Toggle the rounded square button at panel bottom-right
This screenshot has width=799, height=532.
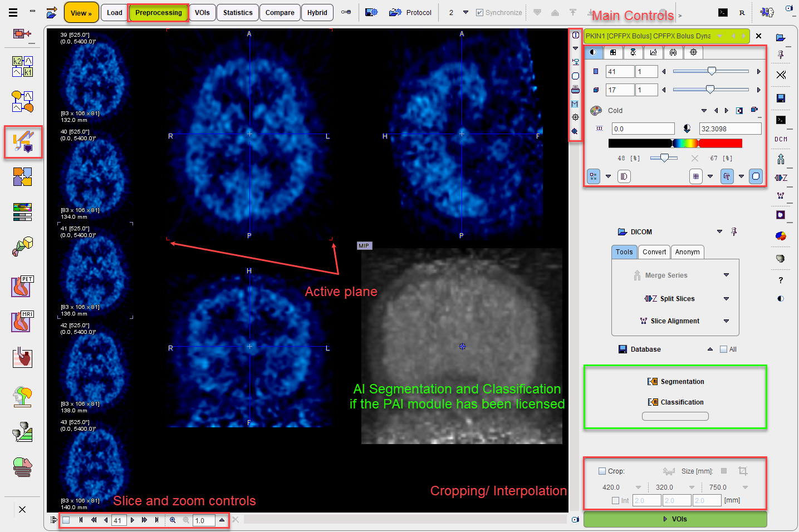tap(756, 176)
